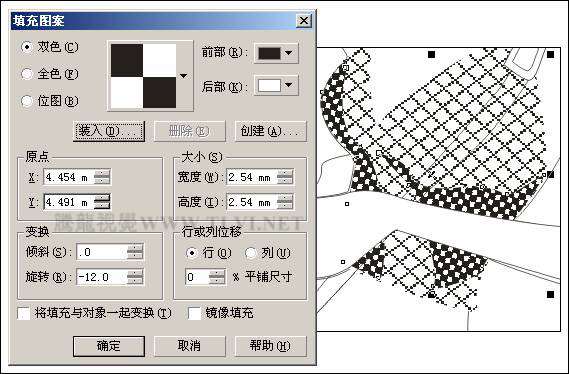The width and height of the screenshot is (569, 374).
Task: Click the 取消 cancel button
Action: coord(189,346)
